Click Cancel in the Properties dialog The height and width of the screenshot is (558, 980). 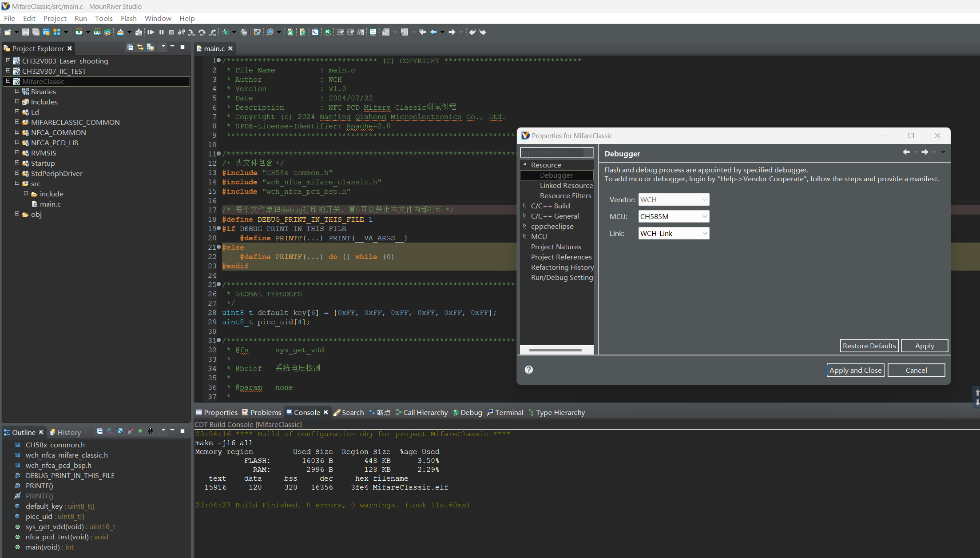pos(916,370)
